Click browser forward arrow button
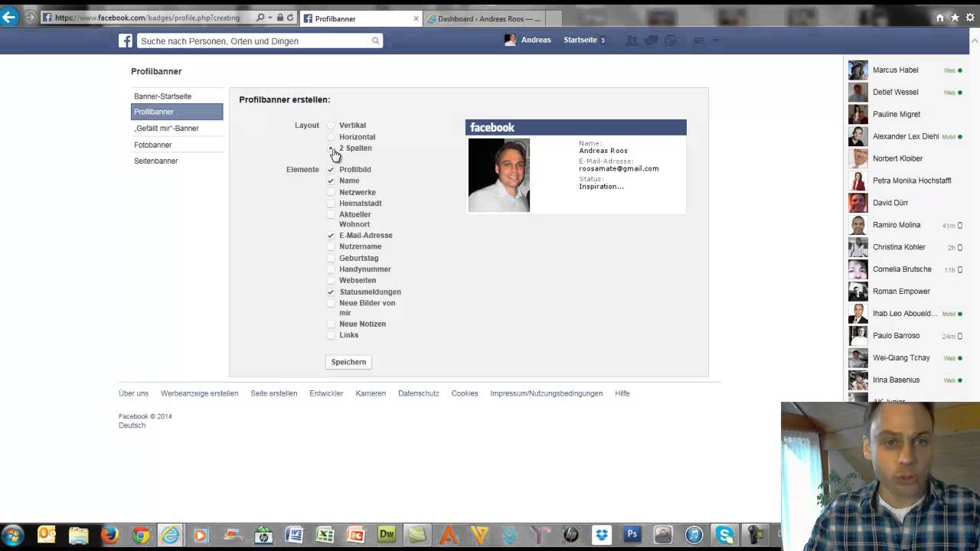This screenshot has height=551, width=980. click(x=29, y=17)
